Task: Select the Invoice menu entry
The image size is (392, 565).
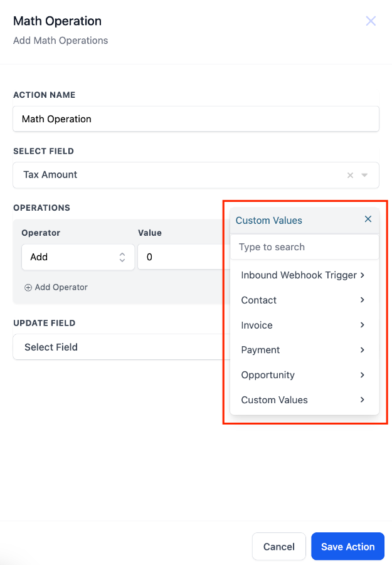Action: pos(257,325)
